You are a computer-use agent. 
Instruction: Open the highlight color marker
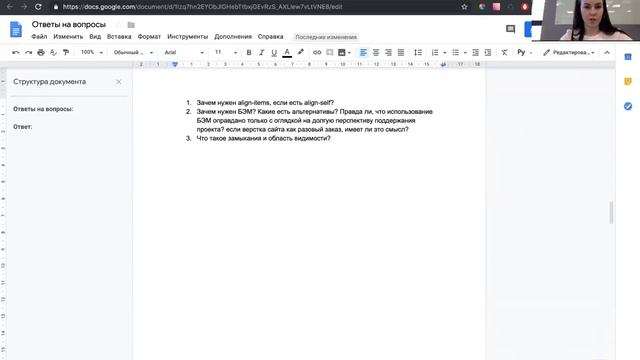301,52
